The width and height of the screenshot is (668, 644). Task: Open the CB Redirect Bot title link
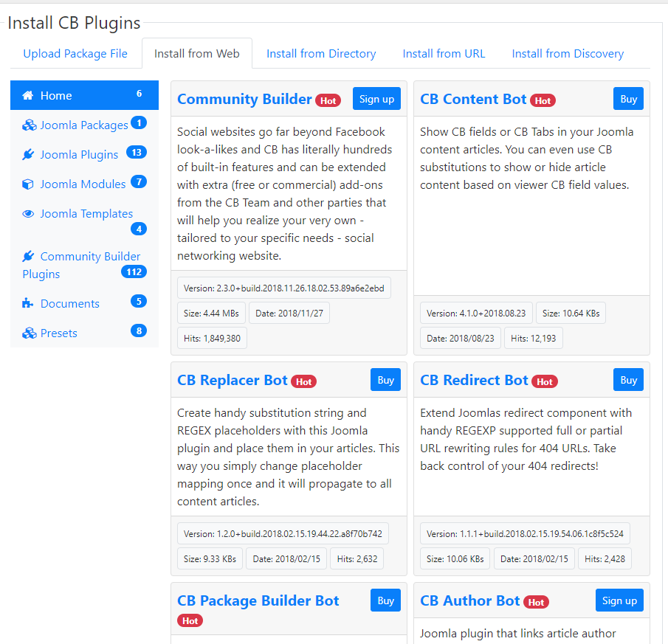click(x=474, y=380)
